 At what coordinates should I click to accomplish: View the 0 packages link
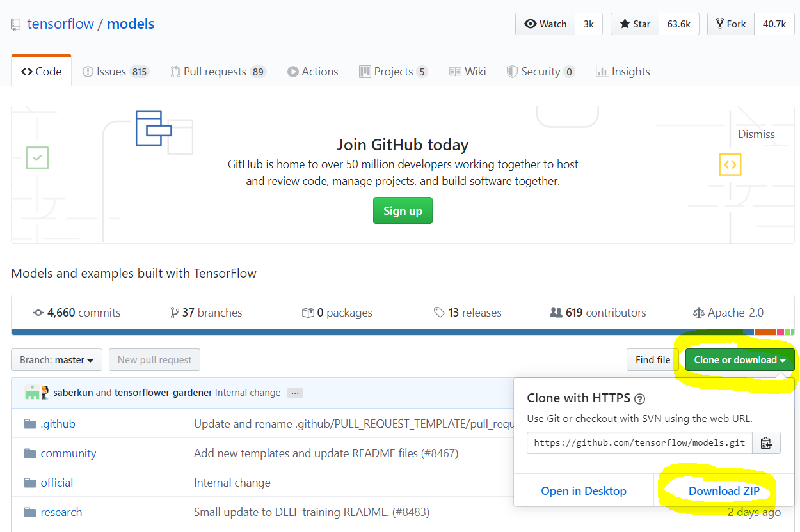click(x=337, y=313)
